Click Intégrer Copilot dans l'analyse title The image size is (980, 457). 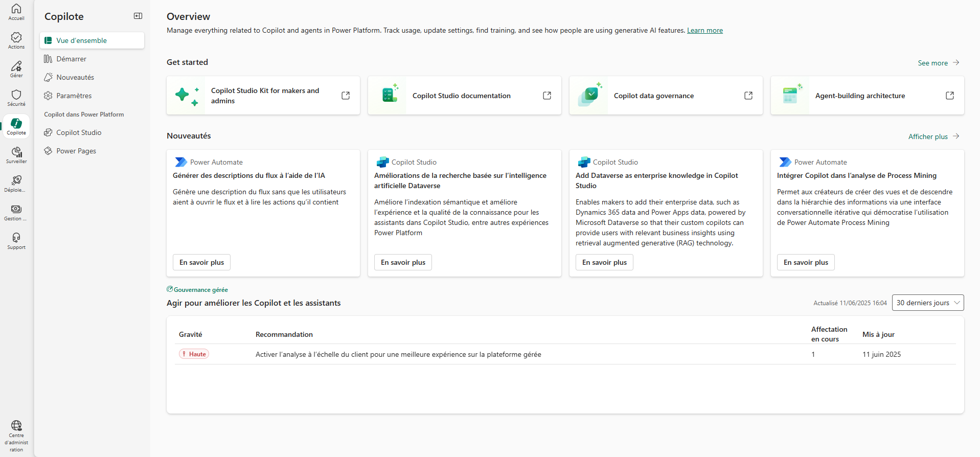(857, 175)
